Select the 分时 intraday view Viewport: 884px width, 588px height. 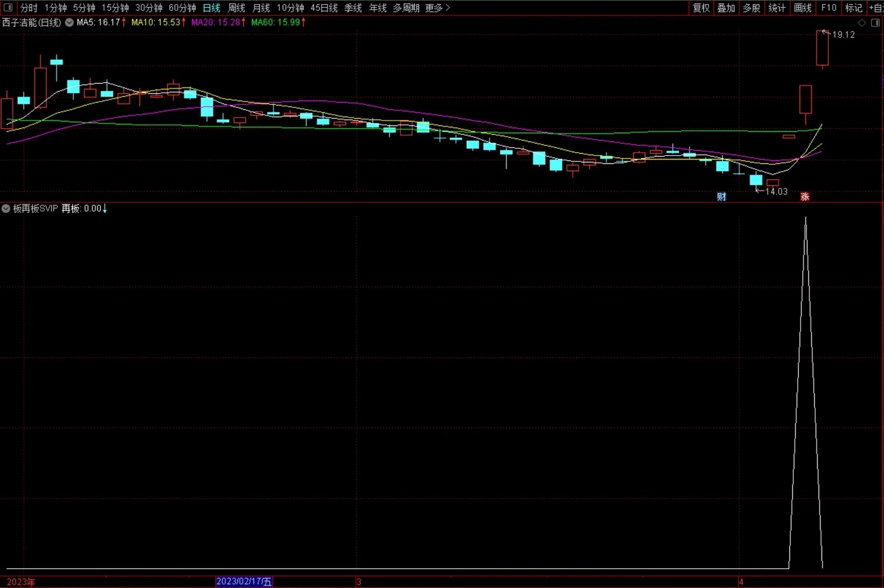29,8
